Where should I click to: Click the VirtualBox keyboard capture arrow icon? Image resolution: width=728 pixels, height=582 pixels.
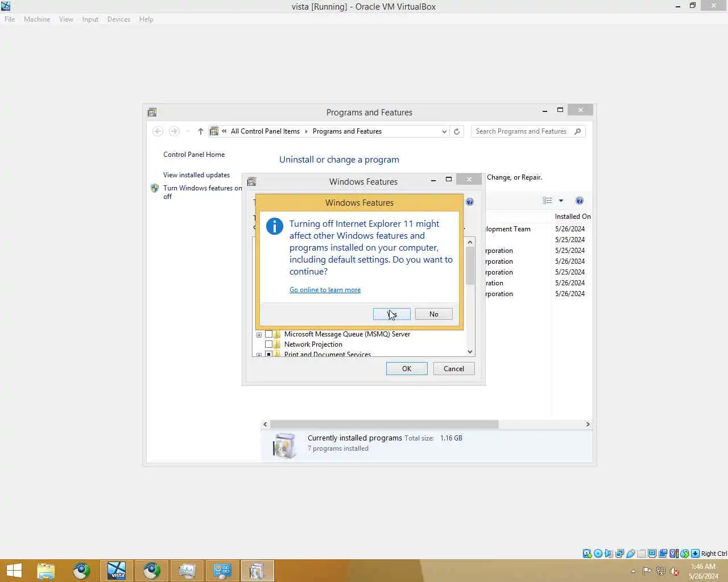(x=695, y=554)
